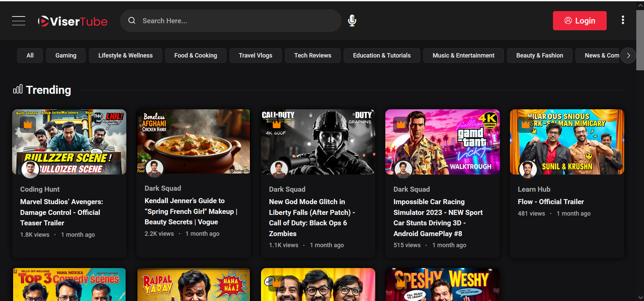Play the Call of Duty thumbnail
This screenshot has width=644, height=301.
(x=318, y=142)
